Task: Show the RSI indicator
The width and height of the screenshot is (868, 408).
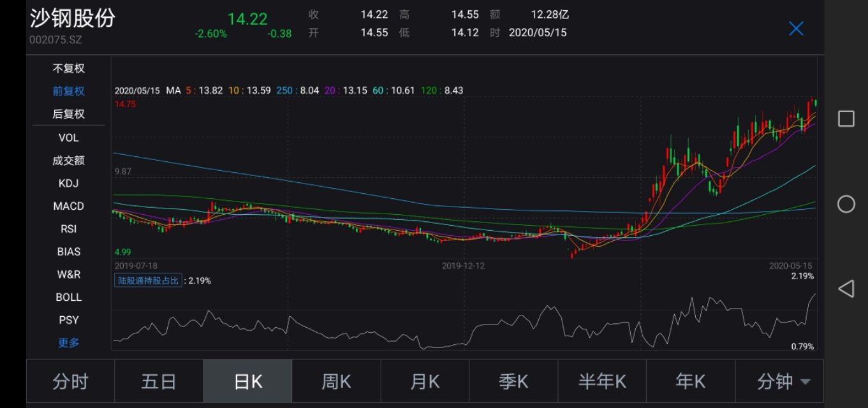Action: 68,229
